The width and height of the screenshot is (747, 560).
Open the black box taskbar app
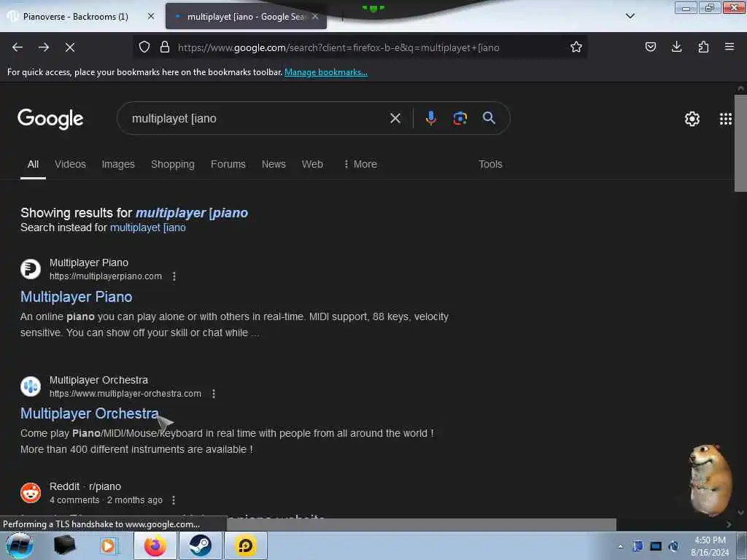point(64,545)
